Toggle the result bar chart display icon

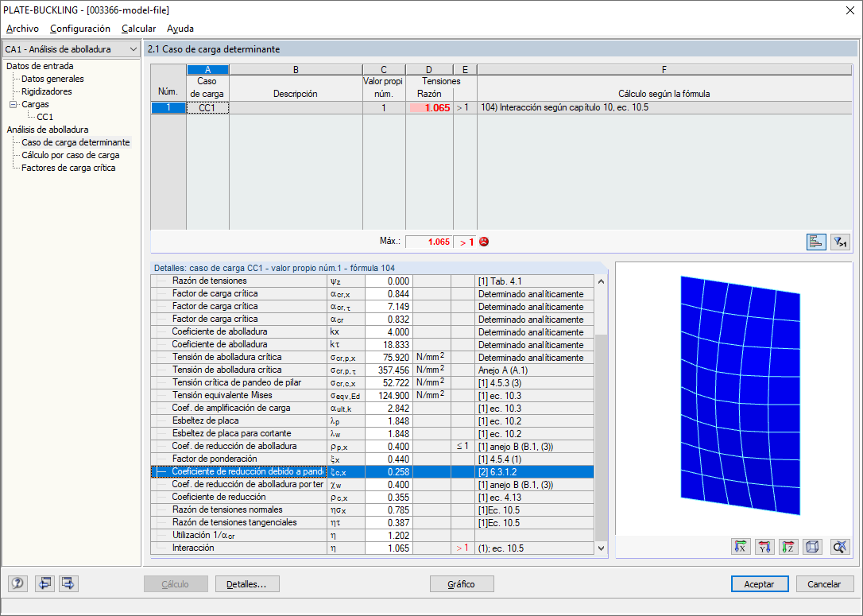(x=816, y=242)
